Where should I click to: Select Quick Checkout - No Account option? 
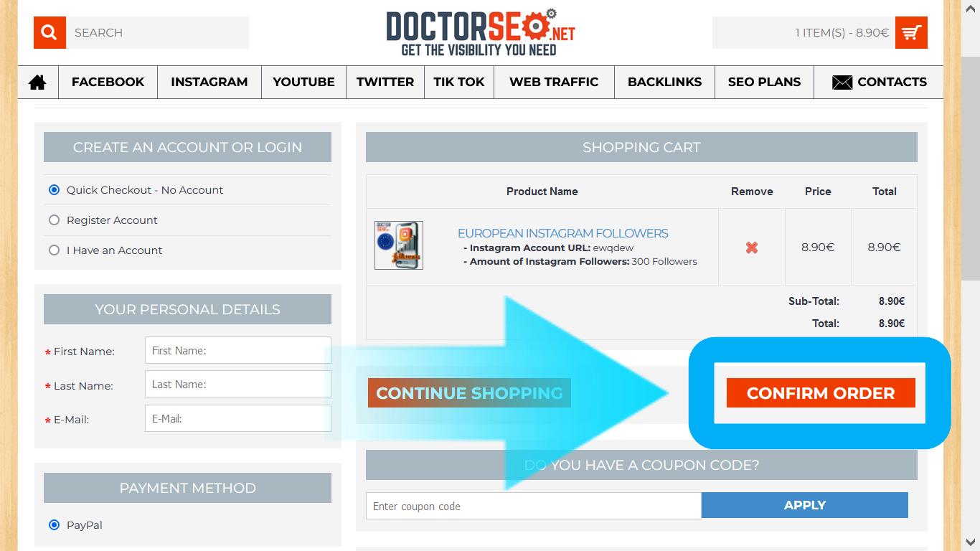point(54,190)
